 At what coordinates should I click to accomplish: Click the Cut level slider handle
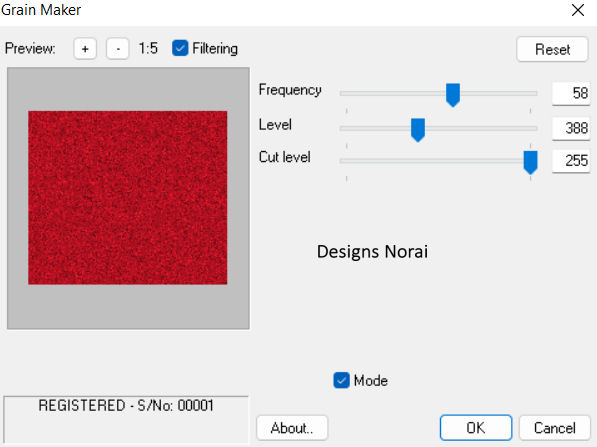tap(530, 162)
